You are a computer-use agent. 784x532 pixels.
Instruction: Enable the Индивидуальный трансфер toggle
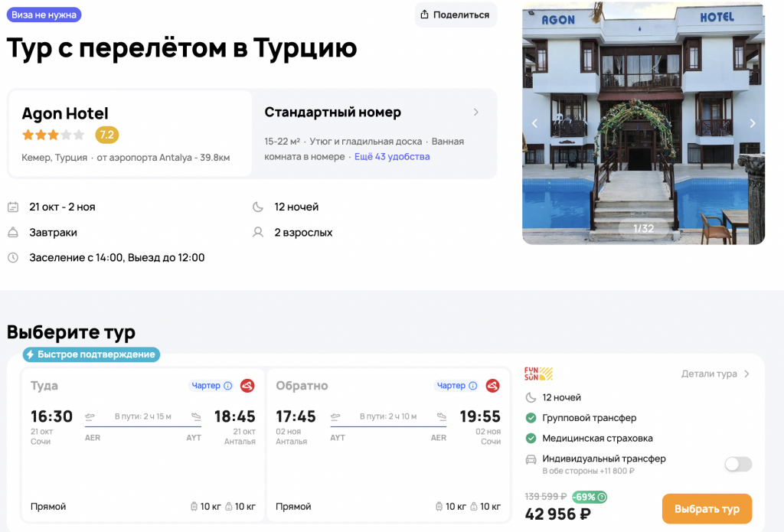pos(738,464)
